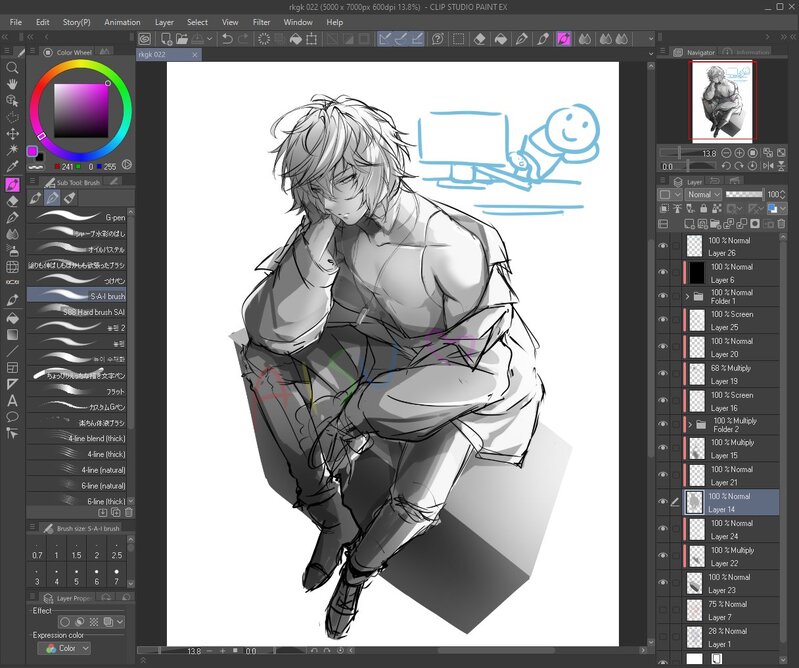Select the Eyedropper tool

point(12,166)
